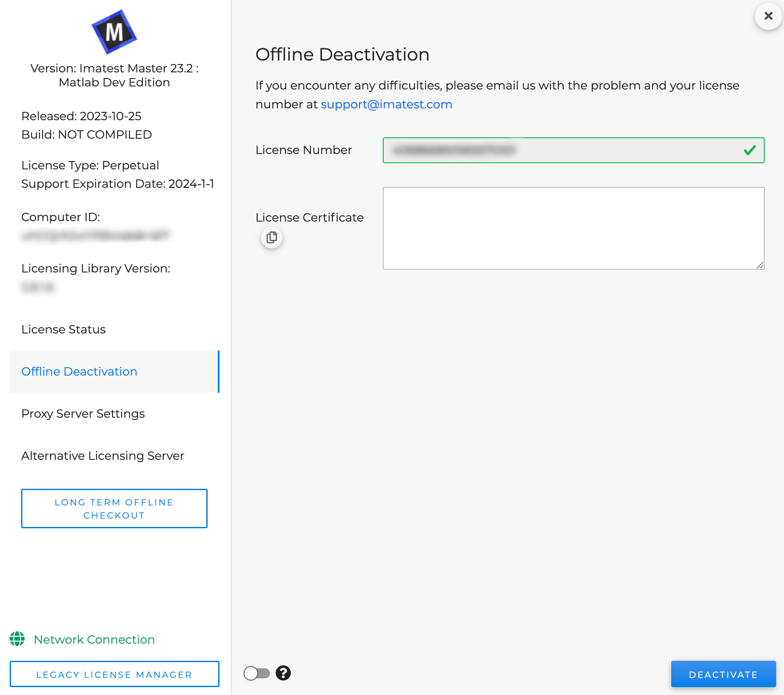This screenshot has width=784, height=695.
Task: Open Proxy Server Settings
Action: [83, 413]
